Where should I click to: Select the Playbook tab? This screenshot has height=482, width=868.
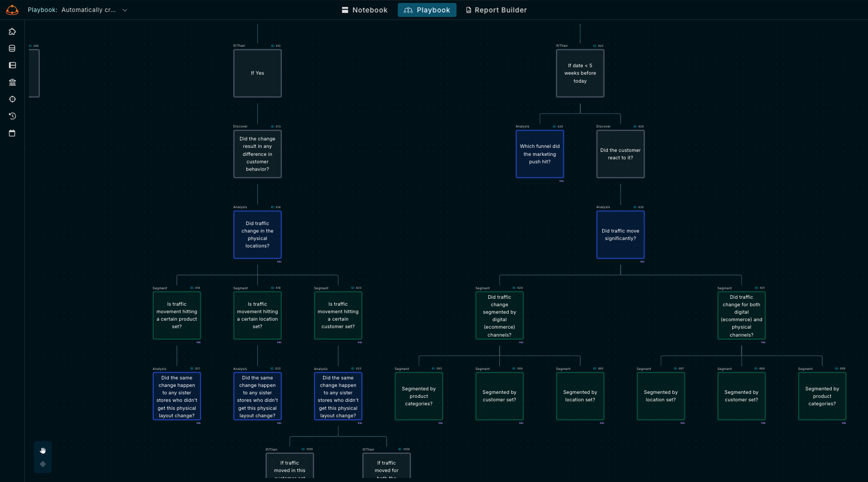pos(427,10)
